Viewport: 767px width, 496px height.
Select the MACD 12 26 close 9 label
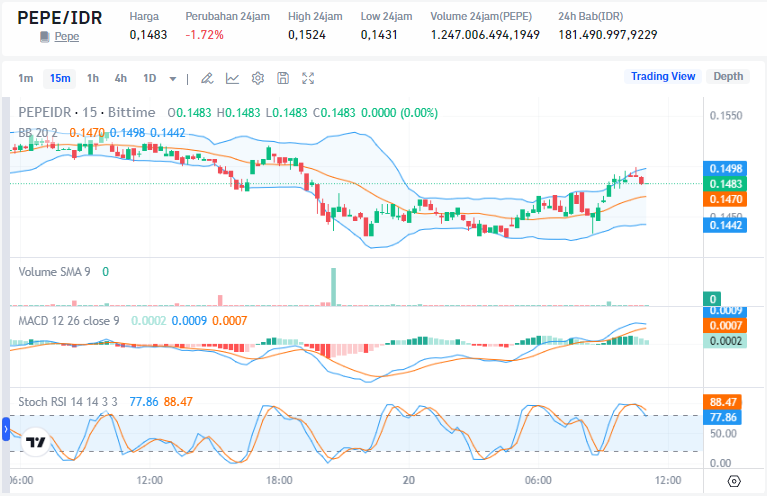69,321
